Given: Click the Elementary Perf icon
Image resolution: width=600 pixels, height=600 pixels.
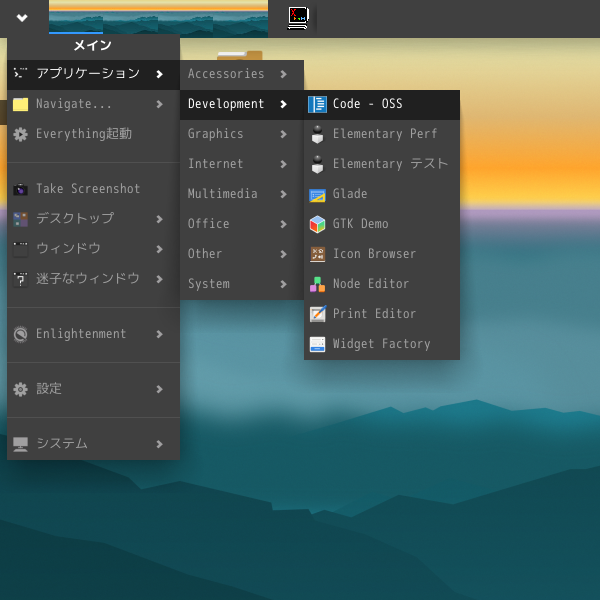Looking at the screenshot, I should tap(317, 134).
